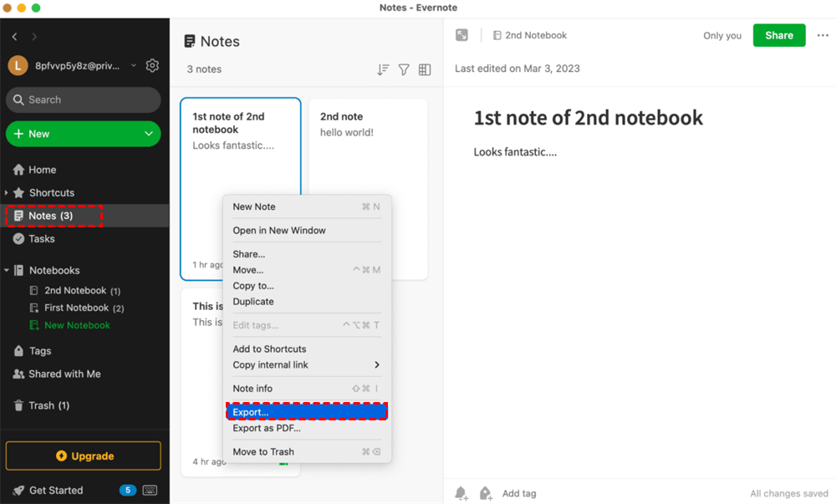This screenshot has width=836, height=504.
Task: Click the 'Looks fantastic....' body text
Action: coord(515,152)
